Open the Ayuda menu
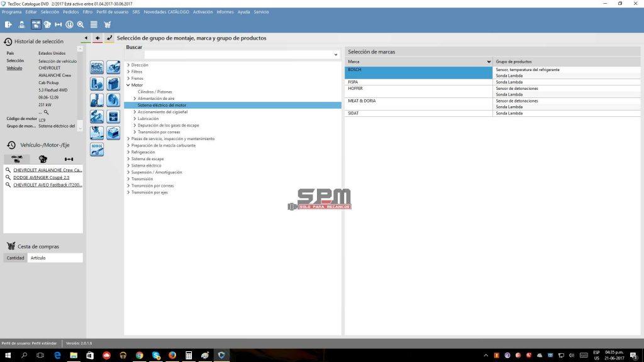 point(243,12)
